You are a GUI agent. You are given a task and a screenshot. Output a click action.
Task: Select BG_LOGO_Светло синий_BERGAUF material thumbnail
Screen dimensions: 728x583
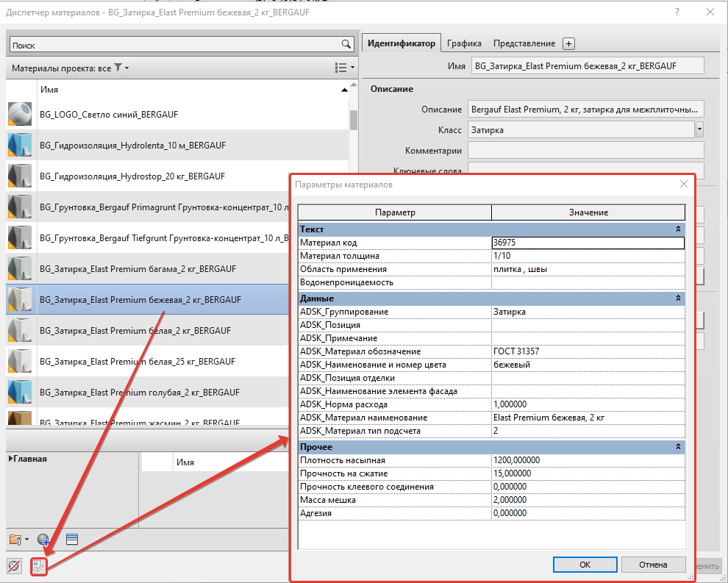tap(20, 114)
